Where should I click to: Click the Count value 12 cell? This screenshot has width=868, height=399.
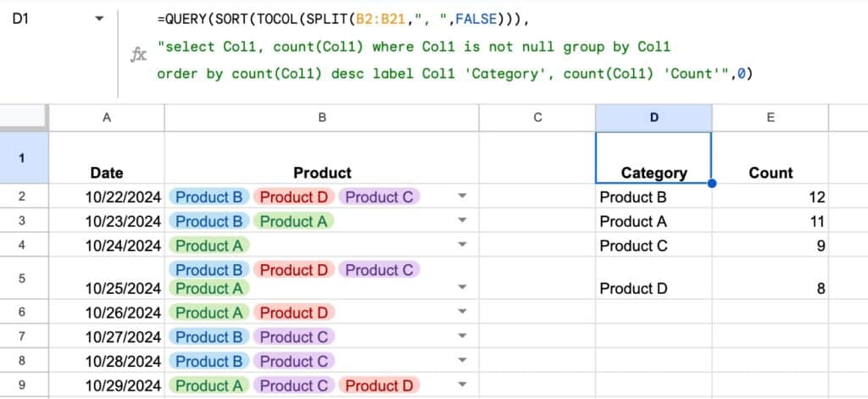pyautogui.click(x=770, y=197)
